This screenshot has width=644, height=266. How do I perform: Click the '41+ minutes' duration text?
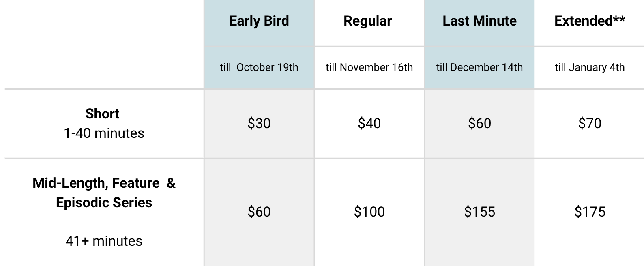(104, 241)
